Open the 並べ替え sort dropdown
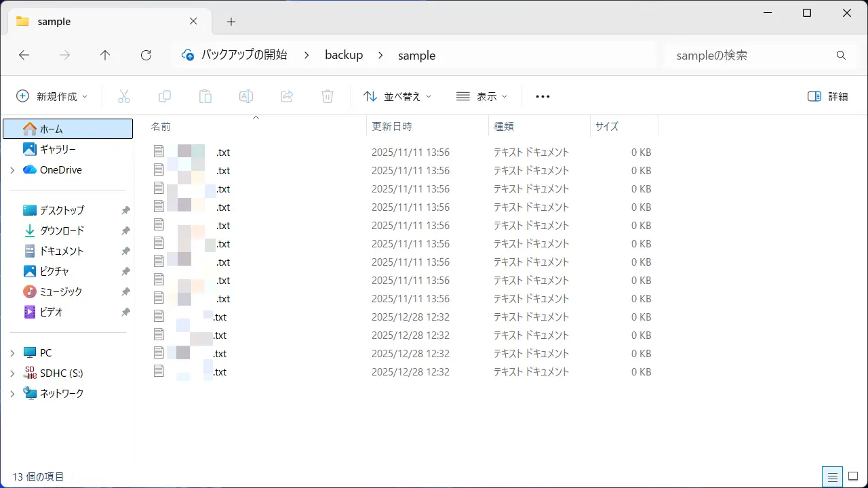868x488 pixels. pos(397,96)
